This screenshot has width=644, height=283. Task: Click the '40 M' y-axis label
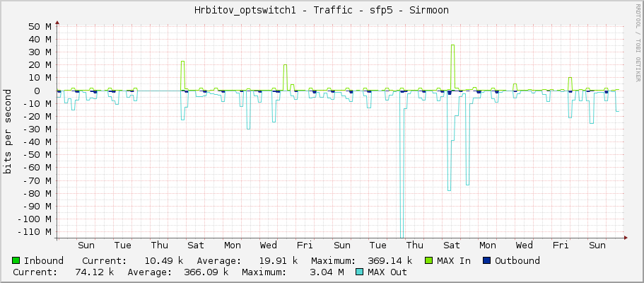click(x=40, y=40)
